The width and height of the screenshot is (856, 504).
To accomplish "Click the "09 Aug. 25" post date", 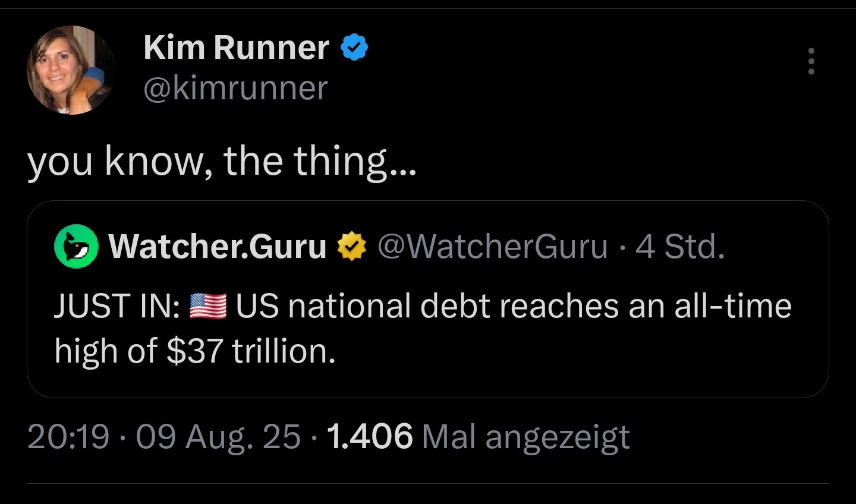I will click(218, 437).
